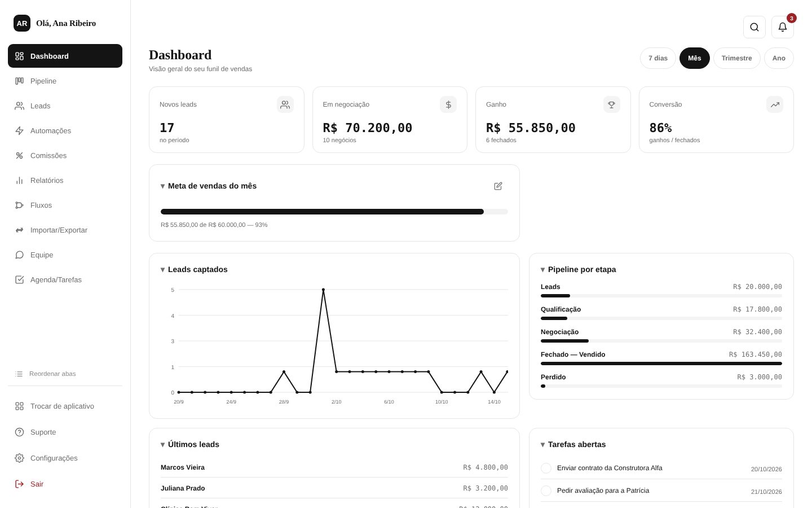Click 'R$ 55.850,00 de R$ 60.000,00 — 93%' text

[214, 225]
